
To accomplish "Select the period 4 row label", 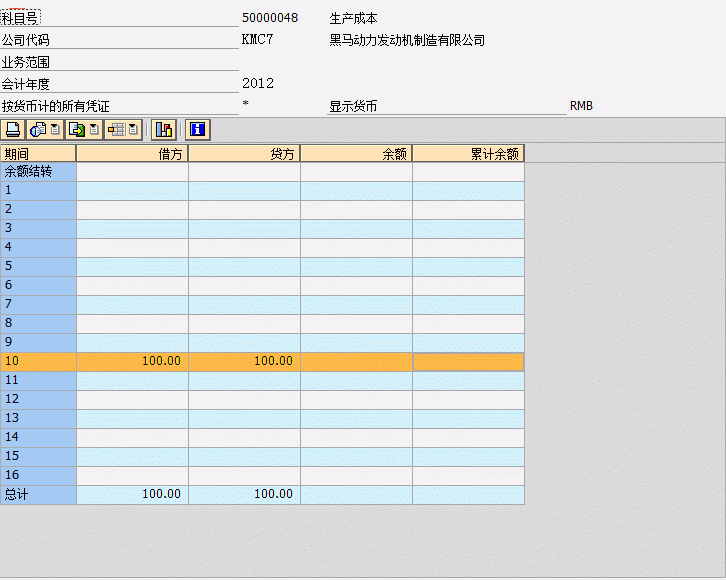I will tap(38, 248).
